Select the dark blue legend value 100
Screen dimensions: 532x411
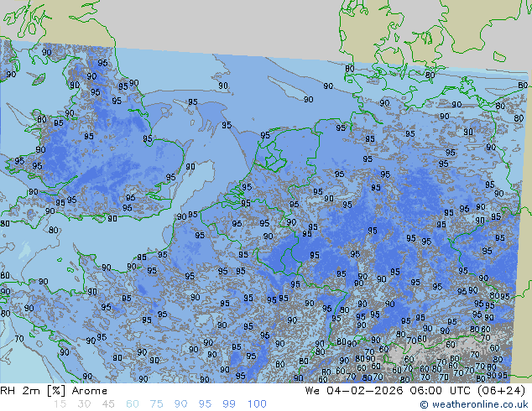coord(257,404)
